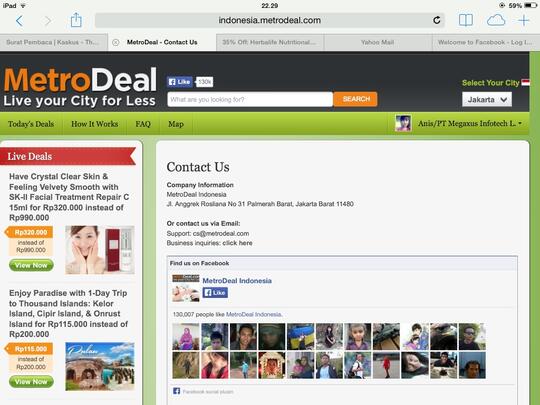Click the Rp115.000 price tag
This screenshot has height=405, width=540.
click(x=30, y=349)
